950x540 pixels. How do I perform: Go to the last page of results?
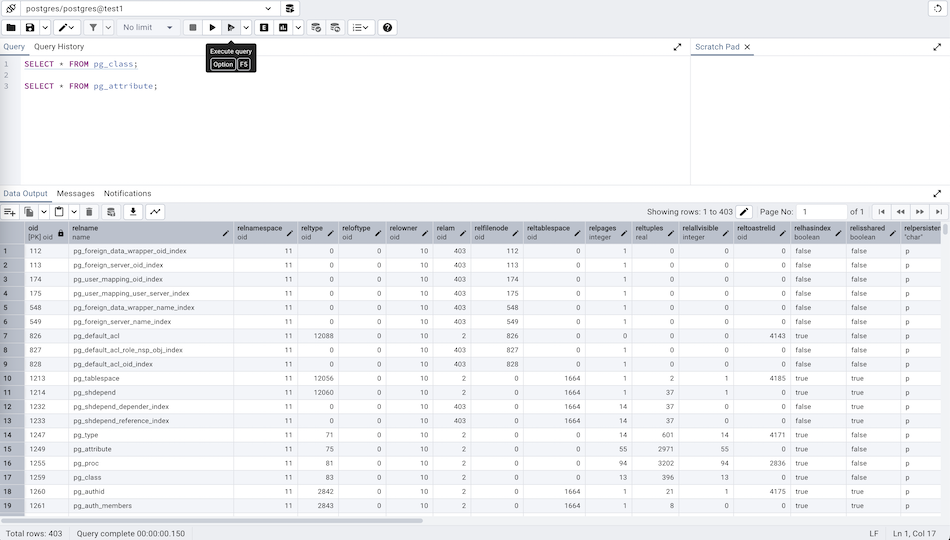point(938,212)
